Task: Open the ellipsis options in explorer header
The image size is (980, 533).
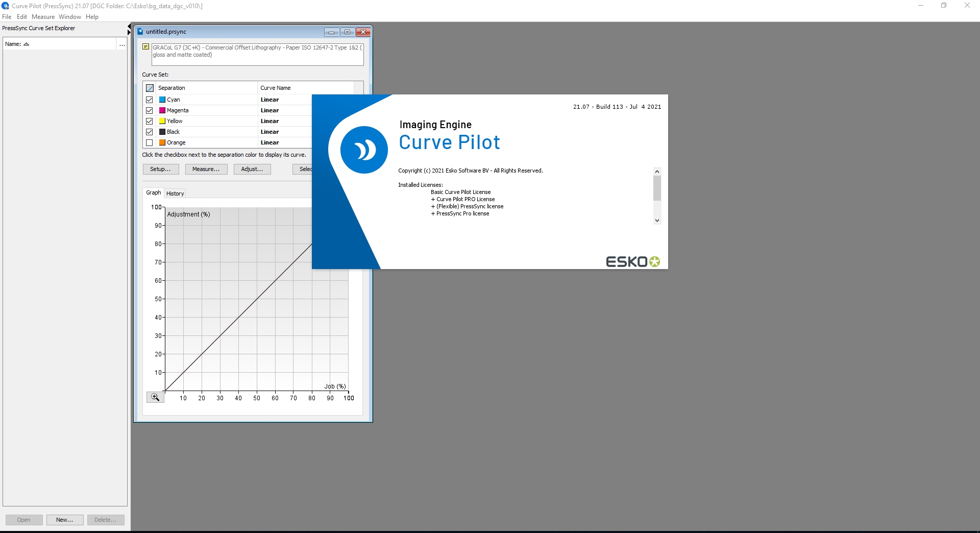Action: (122, 44)
